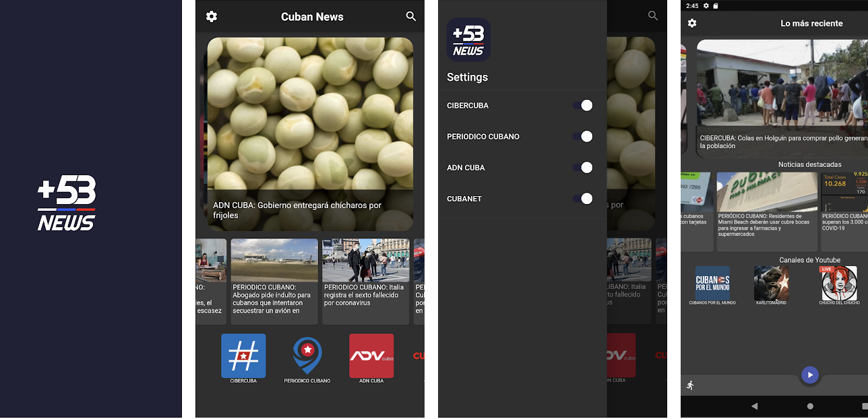Image resolution: width=868 pixels, height=419 pixels.
Task: Click the 'Noticias destacadas' section heading
Action: coord(810,164)
